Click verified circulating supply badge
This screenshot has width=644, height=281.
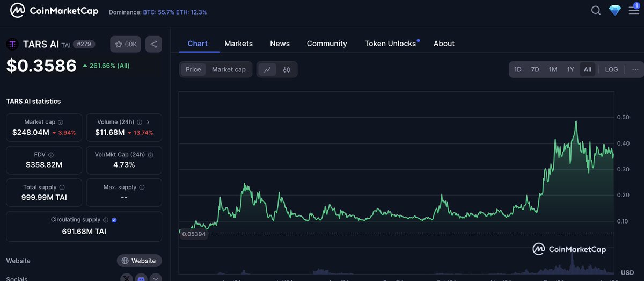point(114,220)
